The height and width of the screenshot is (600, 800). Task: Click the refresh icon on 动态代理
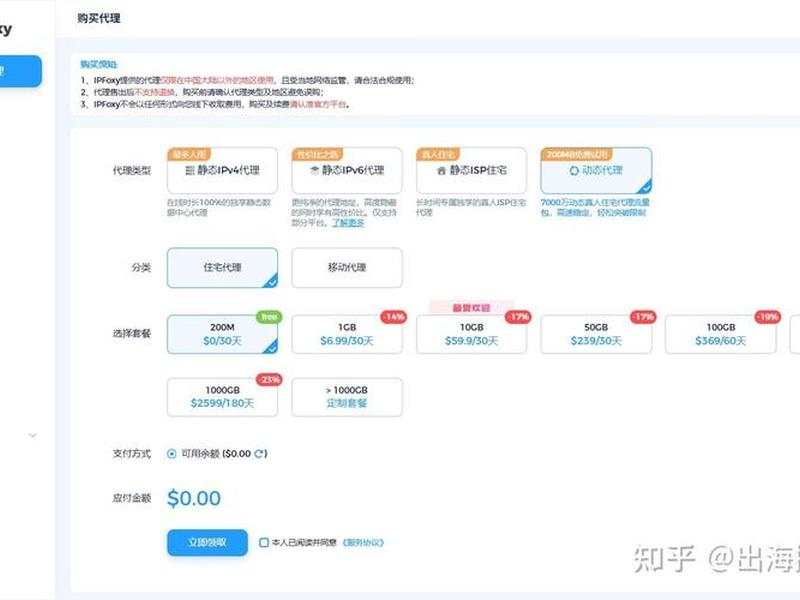574,170
